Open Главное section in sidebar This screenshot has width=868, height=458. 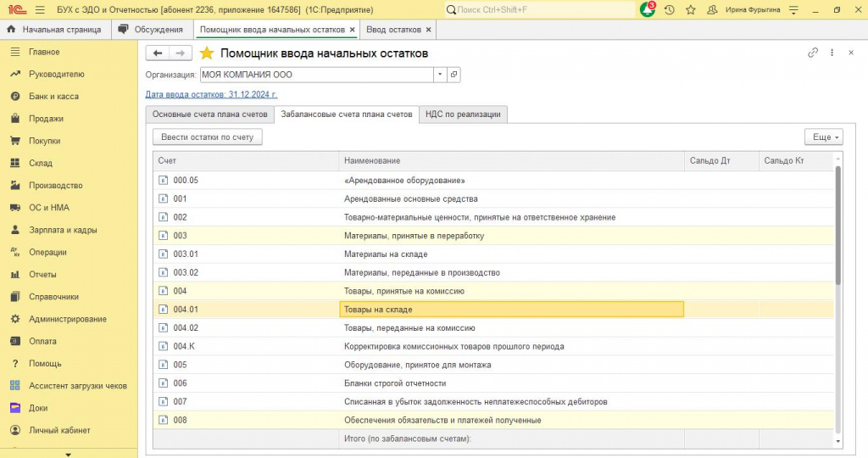point(44,52)
